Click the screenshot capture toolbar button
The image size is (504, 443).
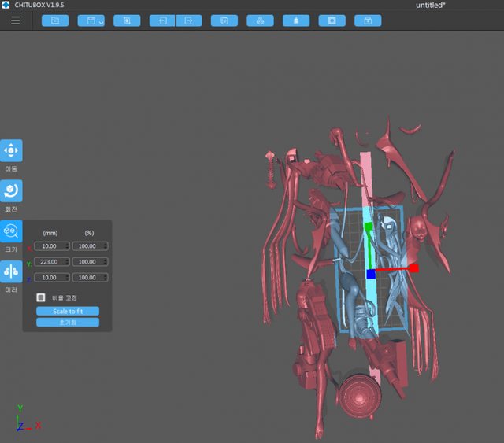tap(127, 20)
